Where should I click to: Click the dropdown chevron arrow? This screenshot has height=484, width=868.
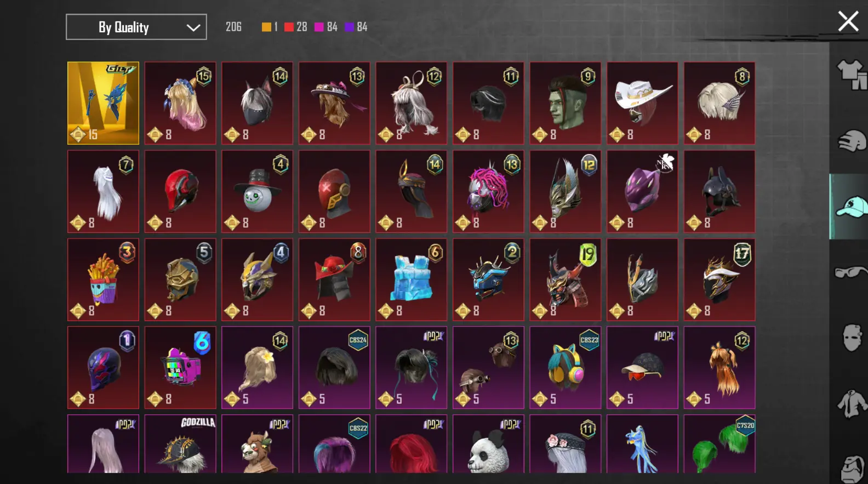193,27
